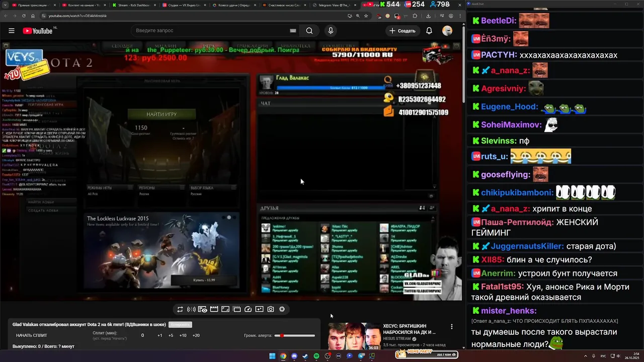Open Создать create menu
The height and width of the screenshot is (362, 644).
click(403, 31)
